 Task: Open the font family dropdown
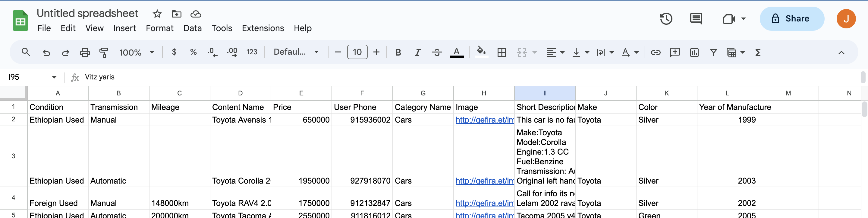[x=296, y=52]
